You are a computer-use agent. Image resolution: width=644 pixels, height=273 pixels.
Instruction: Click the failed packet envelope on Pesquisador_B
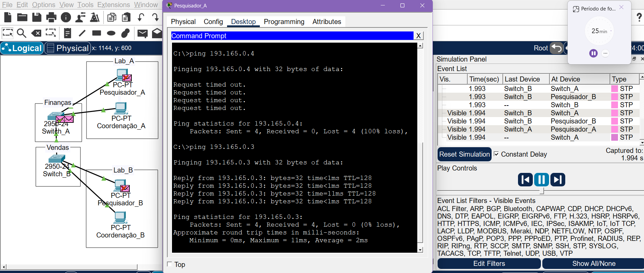tap(125, 188)
